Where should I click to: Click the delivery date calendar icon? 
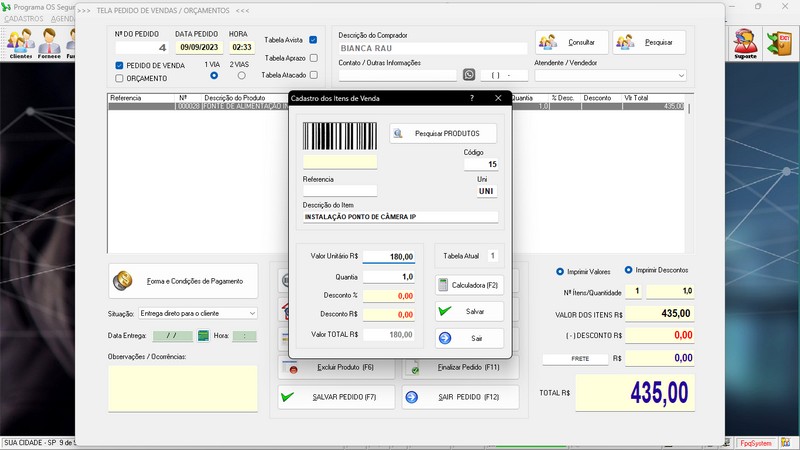click(x=203, y=336)
